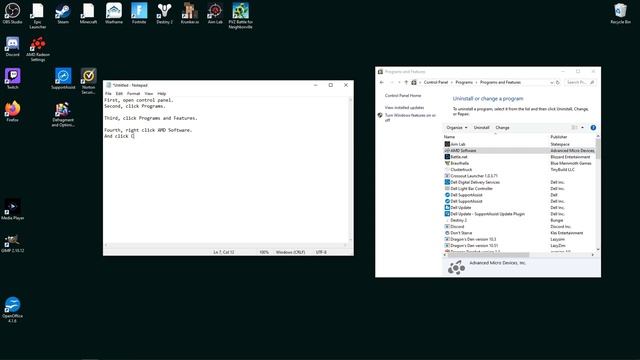Click the PVZ Battle for Neighborville icon
The width and height of the screenshot is (640, 360).
240,16
